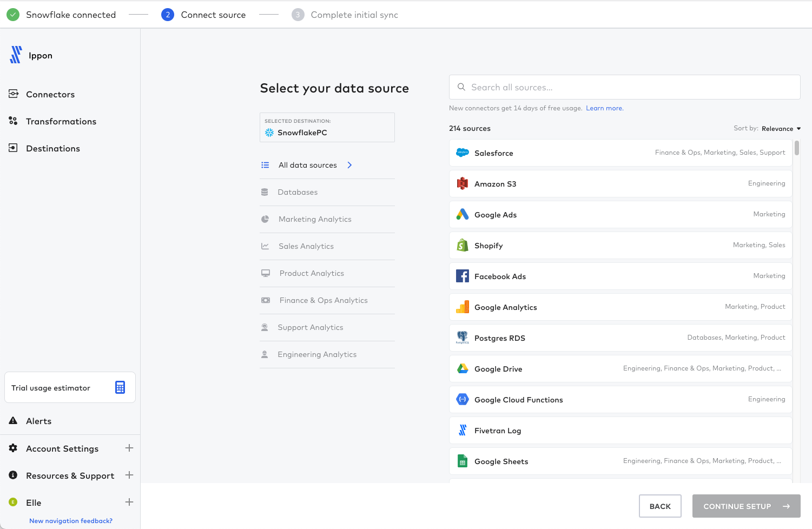Click the chevron next to All data sources
Screen dimensions: 812x529
pos(349,165)
